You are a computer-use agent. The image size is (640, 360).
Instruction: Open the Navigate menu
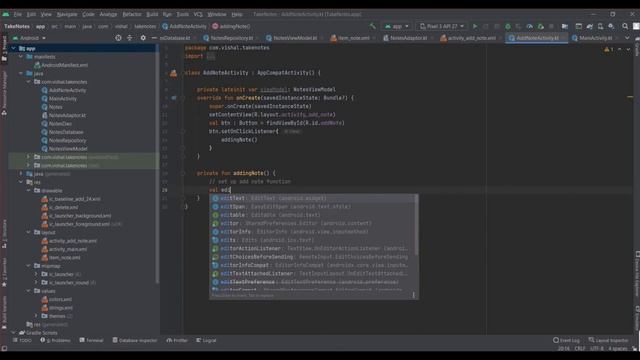(x=67, y=14)
